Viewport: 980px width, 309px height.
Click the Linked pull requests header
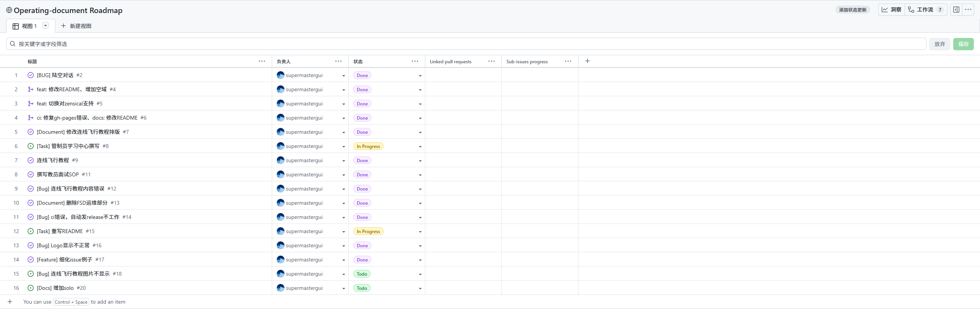tap(451, 61)
